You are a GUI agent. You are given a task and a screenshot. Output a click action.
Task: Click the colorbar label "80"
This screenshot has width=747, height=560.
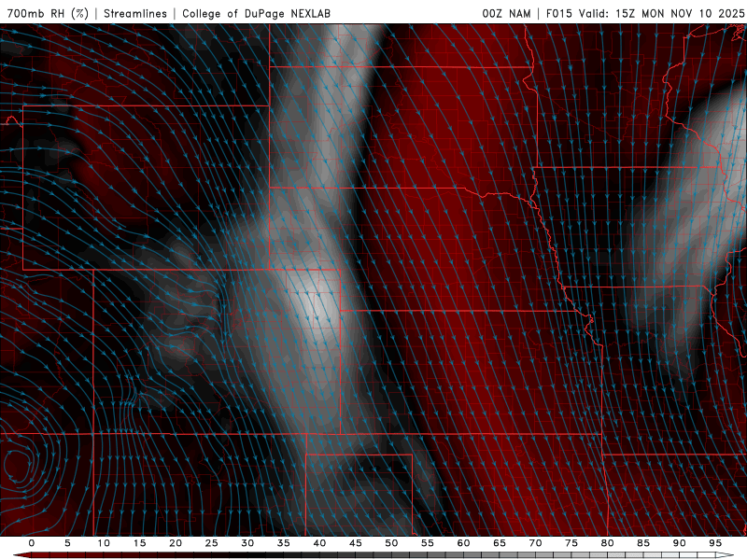[x=607, y=543]
